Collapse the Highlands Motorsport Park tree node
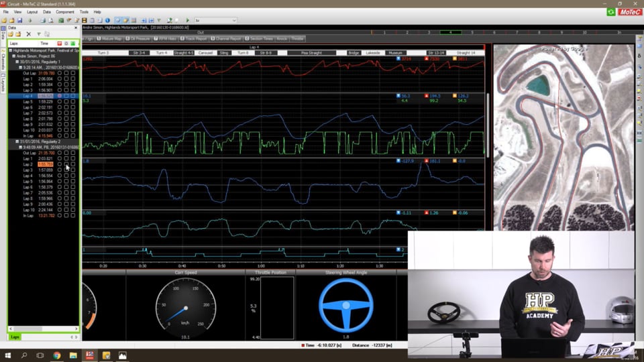This screenshot has height=362, width=644. (x=10, y=50)
